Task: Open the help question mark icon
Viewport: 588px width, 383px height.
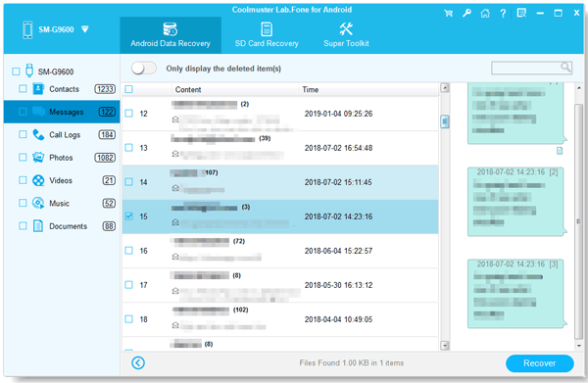Action: tap(503, 14)
